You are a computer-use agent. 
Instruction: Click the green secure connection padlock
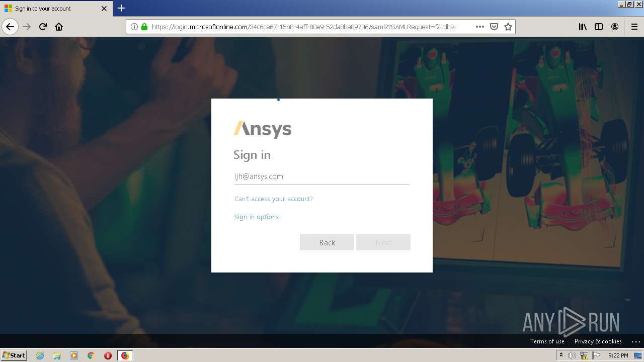144,27
